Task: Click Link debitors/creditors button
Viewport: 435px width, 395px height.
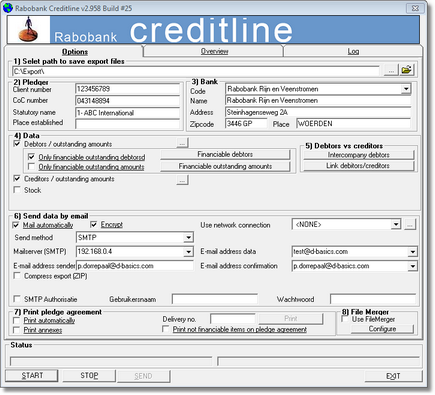Action: coord(358,166)
